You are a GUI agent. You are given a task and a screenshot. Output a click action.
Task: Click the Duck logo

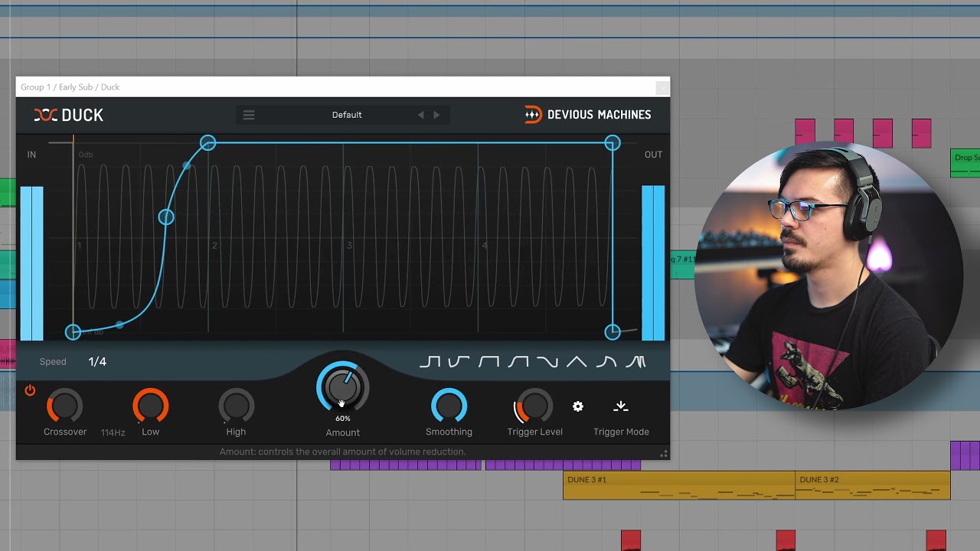click(x=68, y=115)
